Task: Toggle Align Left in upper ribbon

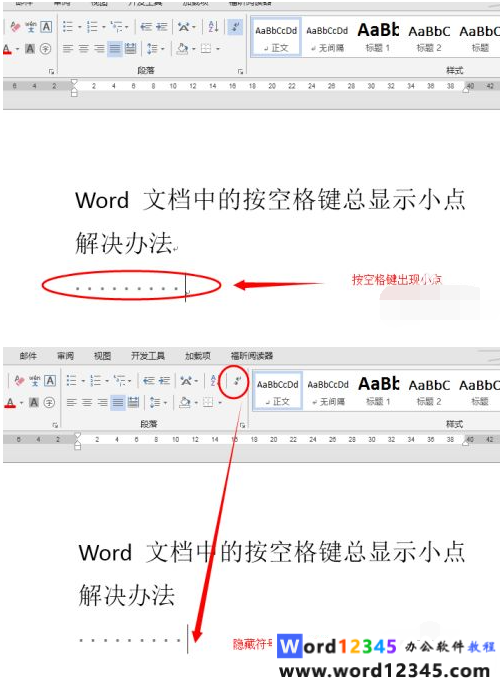Action: [68, 48]
